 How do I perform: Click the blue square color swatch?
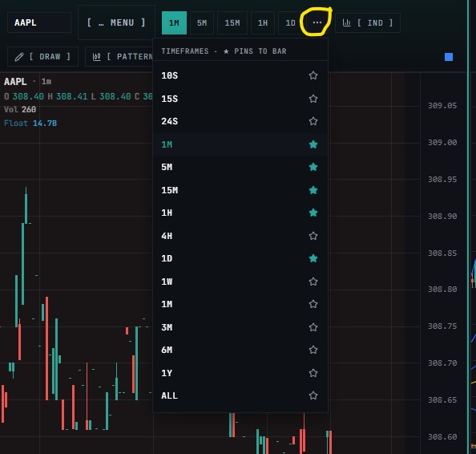click(449, 57)
